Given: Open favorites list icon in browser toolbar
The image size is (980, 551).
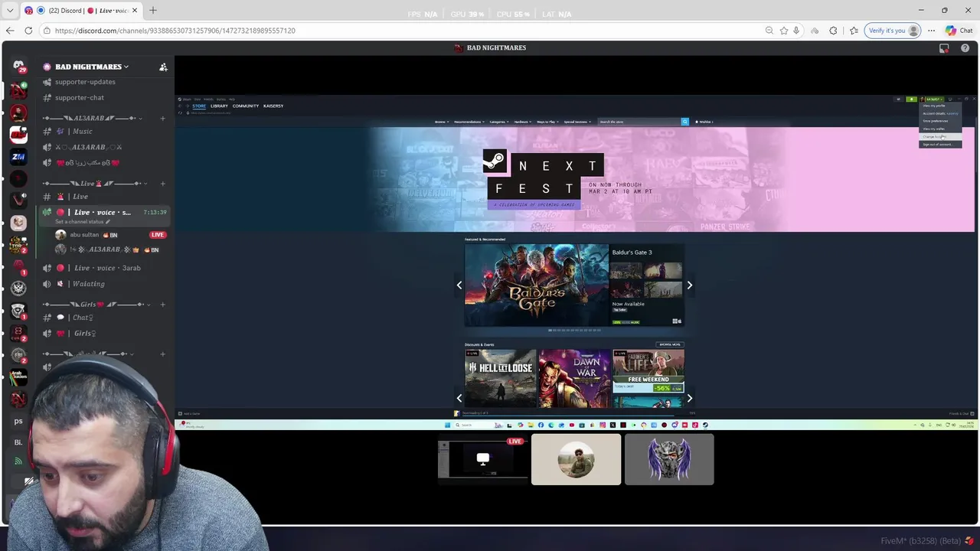Looking at the screenshot, I should tap(854, 31).
